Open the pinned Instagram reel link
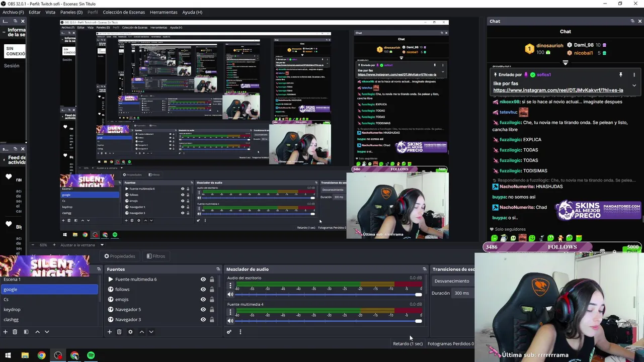This screenshot has height=362, width=644. pos(558,90)
